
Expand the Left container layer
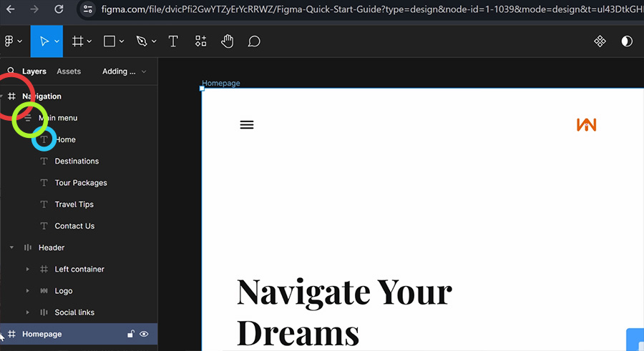pos(27,270)
